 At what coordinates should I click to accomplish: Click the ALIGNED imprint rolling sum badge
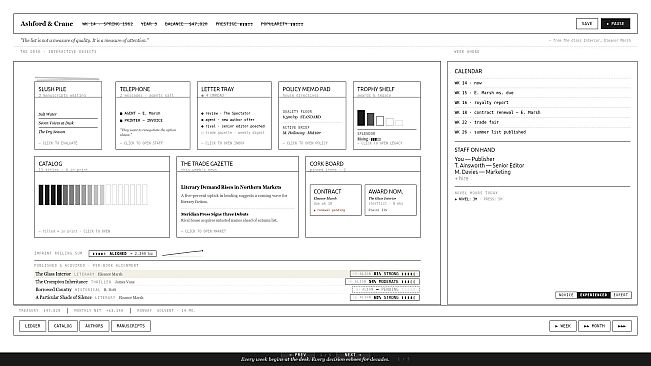(x=122, y=254)
